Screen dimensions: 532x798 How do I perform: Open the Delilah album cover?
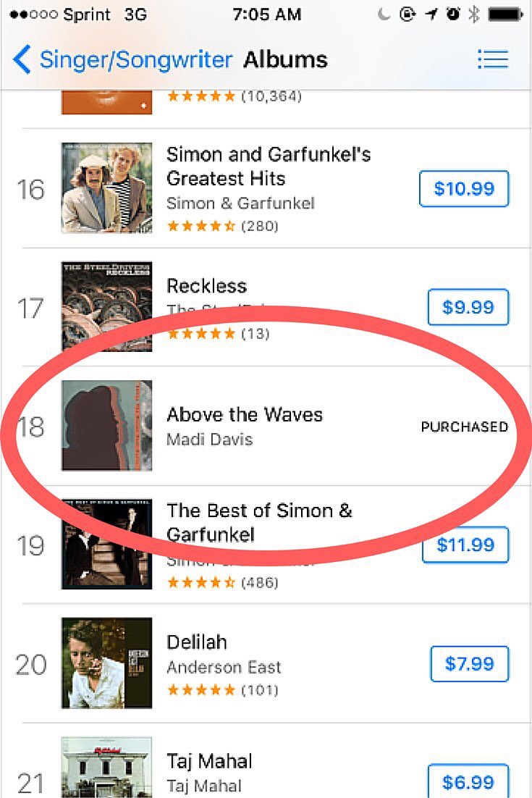point(106,663)
